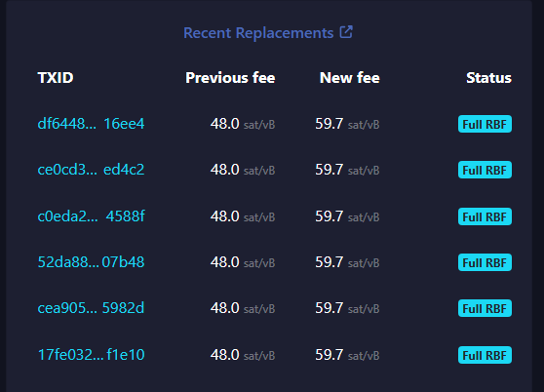Click the New fee column header
Viewport: 544px width, 392px height.
350,78
